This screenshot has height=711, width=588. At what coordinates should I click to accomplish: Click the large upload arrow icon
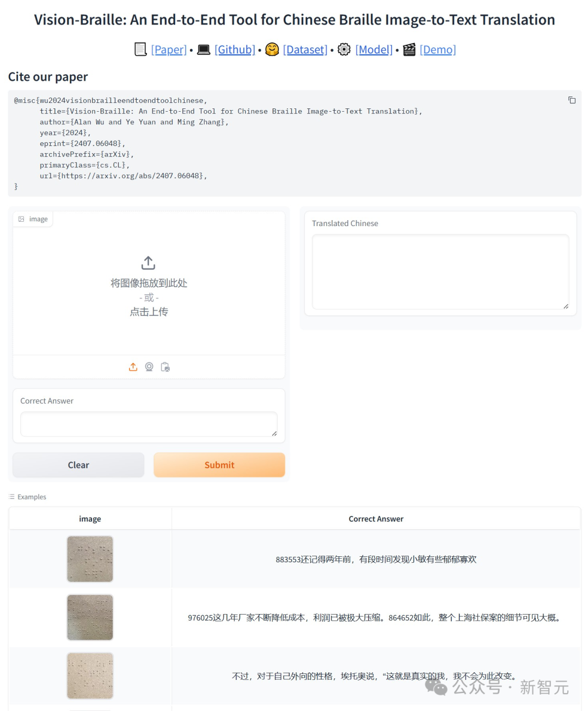[148, 263]
